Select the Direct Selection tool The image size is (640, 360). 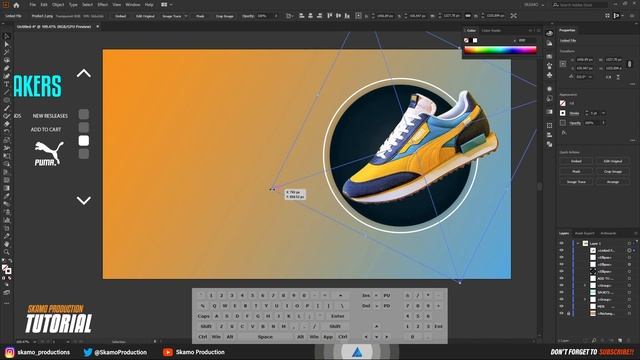coord(7,44)
